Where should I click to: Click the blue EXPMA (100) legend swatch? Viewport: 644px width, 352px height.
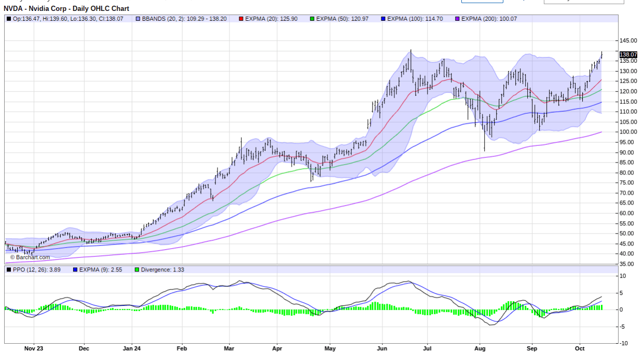383,19
